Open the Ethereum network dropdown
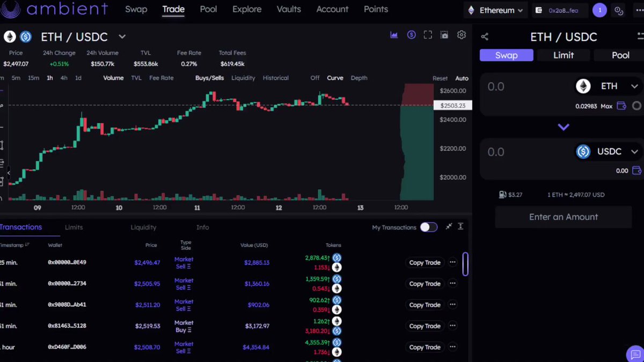This screenshot has height=362, width=644. pos(496,10)
